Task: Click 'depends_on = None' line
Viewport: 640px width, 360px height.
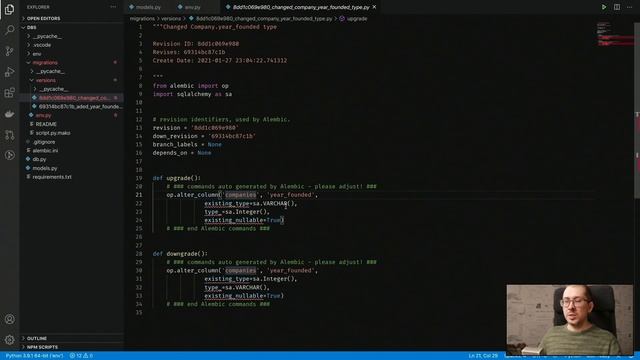Action: 182,153
